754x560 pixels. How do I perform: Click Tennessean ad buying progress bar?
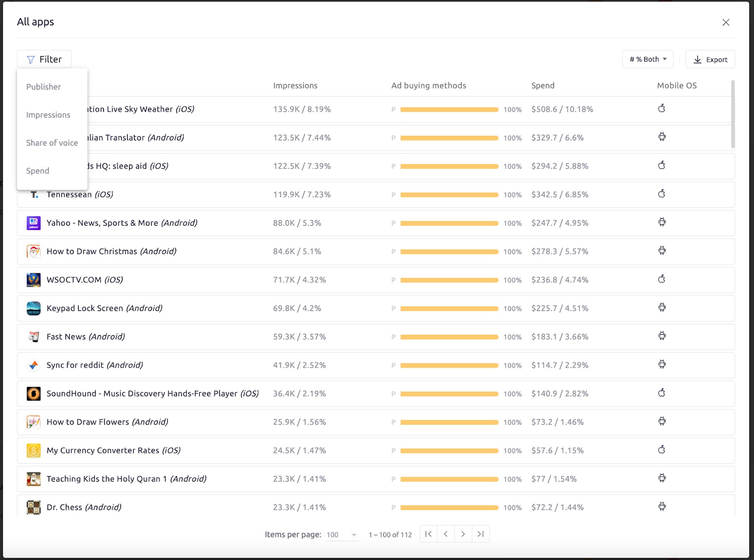point(449,195)
